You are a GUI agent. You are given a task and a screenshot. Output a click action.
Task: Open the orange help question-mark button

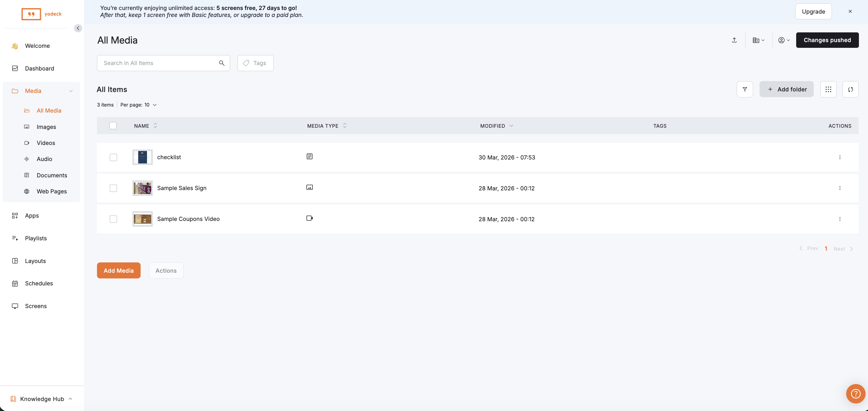click(x=856, y=393)
